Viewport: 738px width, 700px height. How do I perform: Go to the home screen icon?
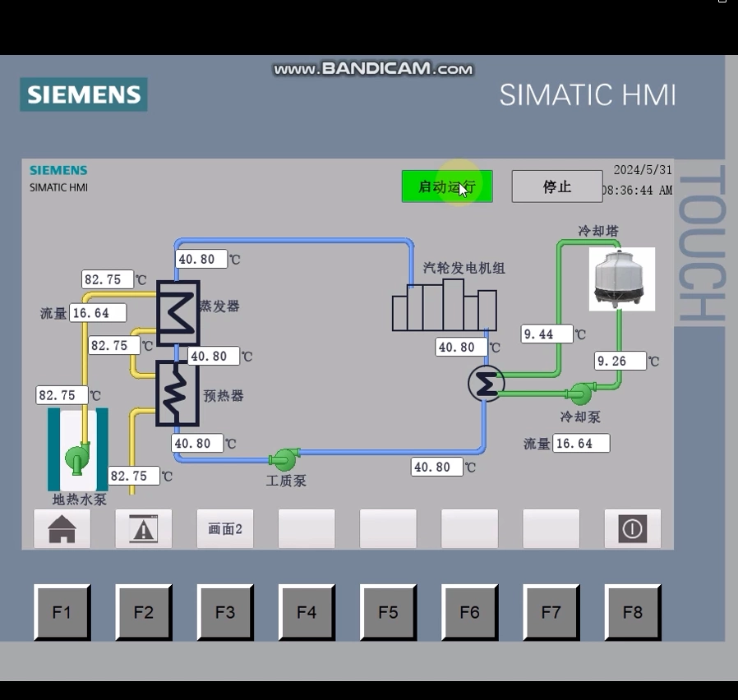point(62,529)
